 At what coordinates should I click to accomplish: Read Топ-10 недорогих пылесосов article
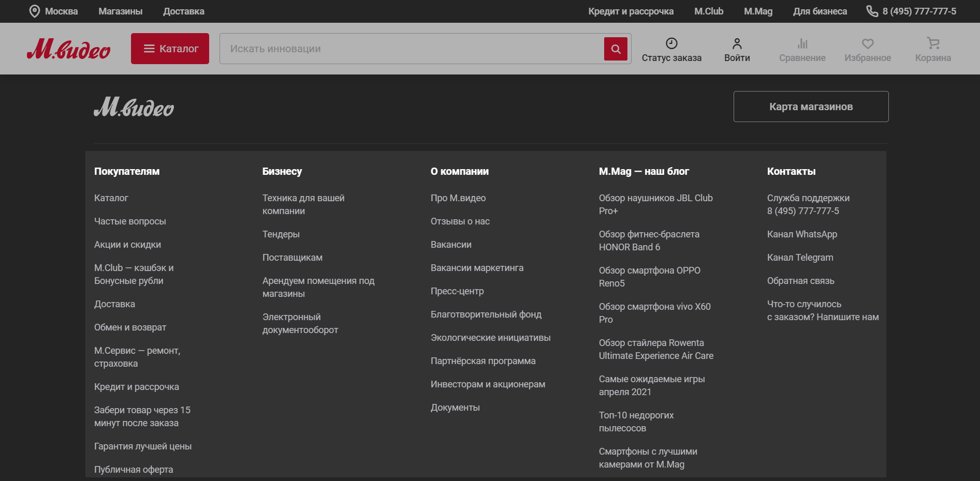(636, 422)
